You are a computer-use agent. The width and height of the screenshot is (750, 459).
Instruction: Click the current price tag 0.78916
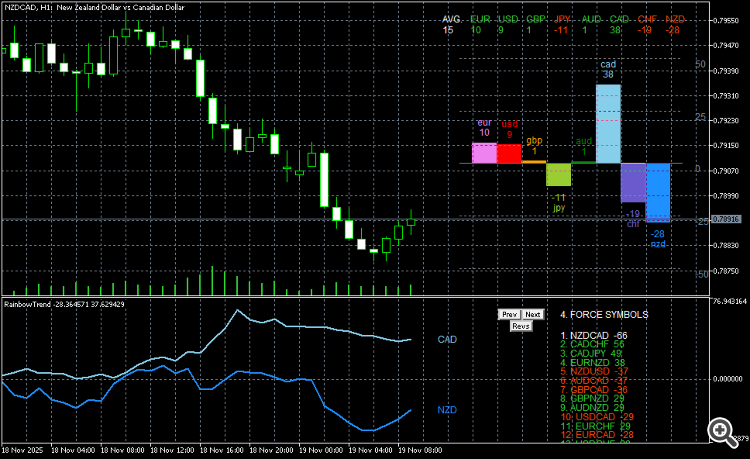point(726,219)
